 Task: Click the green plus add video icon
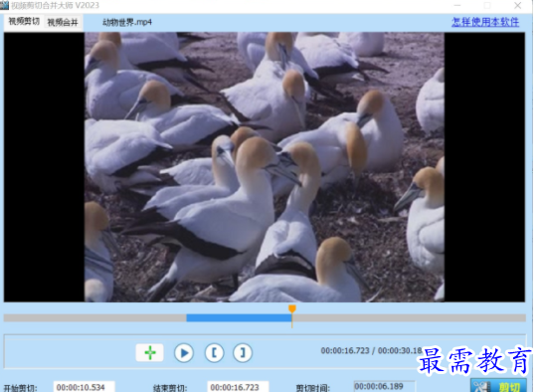(x=150, y=353)
